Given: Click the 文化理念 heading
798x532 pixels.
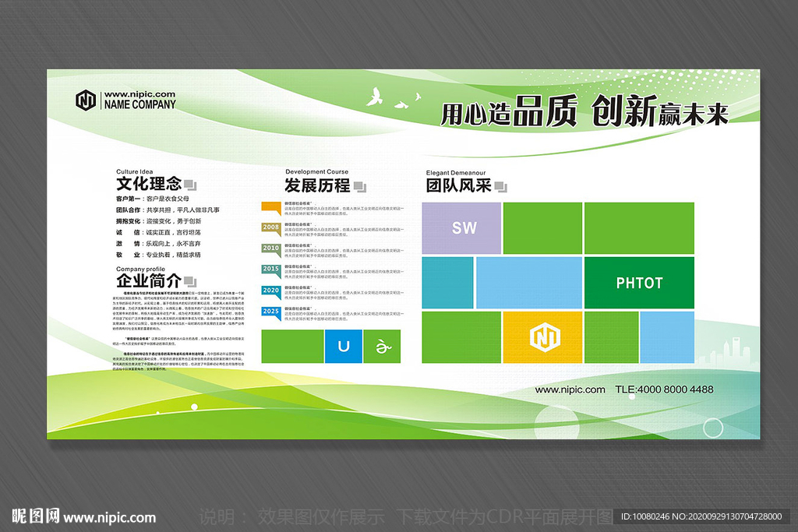Looking at the screenshot, I should tap(149, 184).
